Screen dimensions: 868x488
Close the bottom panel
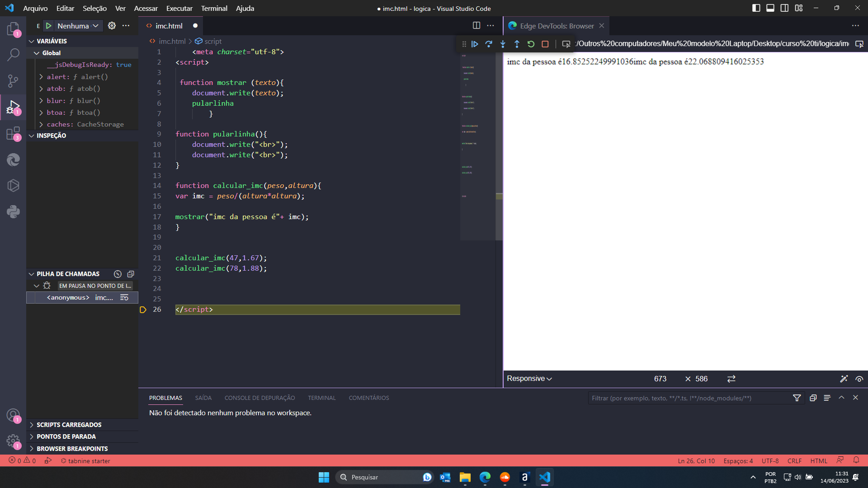coord(855,398)
